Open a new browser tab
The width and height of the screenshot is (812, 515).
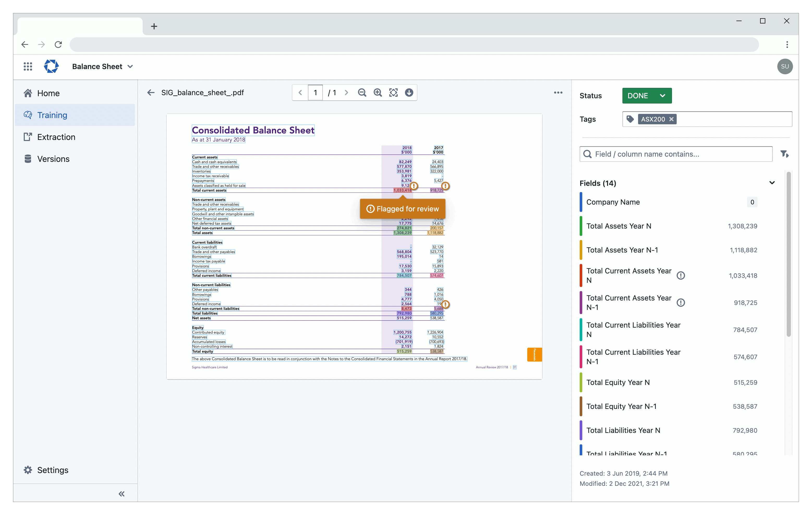tap(154, 26)
